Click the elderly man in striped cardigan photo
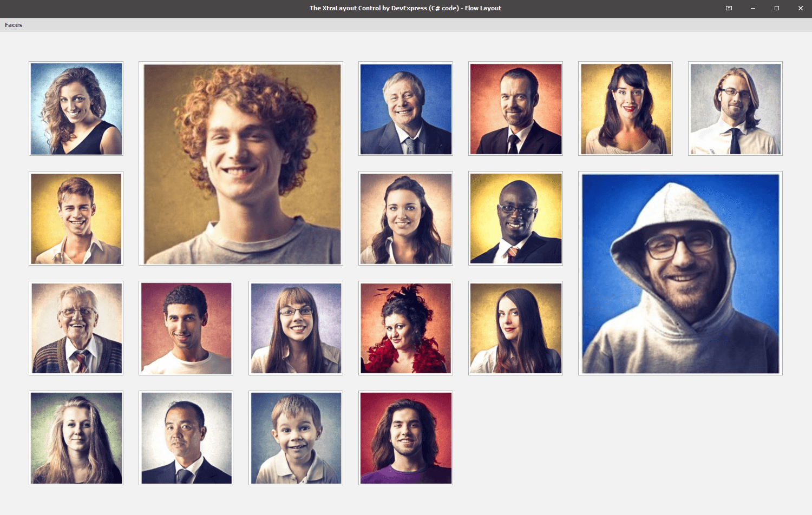This screenshot has height=515, width=812. point(76,328)
